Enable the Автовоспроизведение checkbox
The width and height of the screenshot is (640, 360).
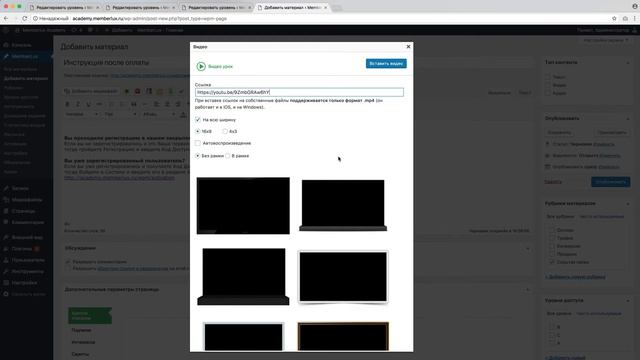198,143
